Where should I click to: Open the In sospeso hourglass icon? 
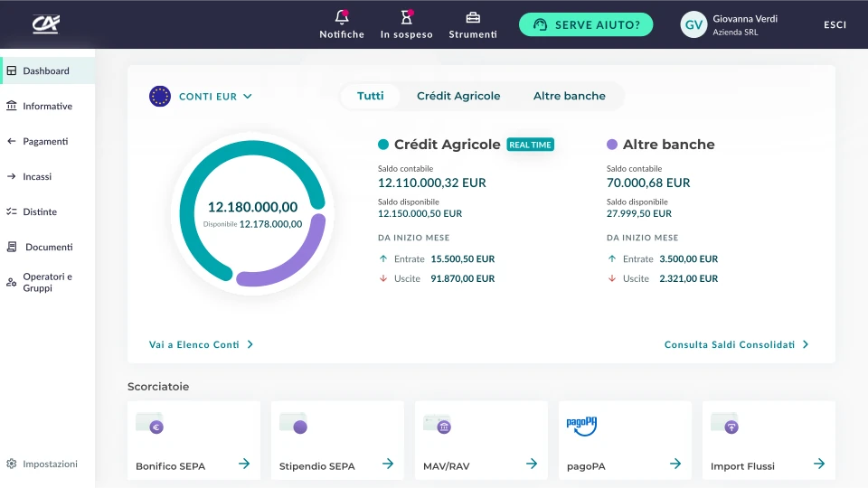coord(407,17)
